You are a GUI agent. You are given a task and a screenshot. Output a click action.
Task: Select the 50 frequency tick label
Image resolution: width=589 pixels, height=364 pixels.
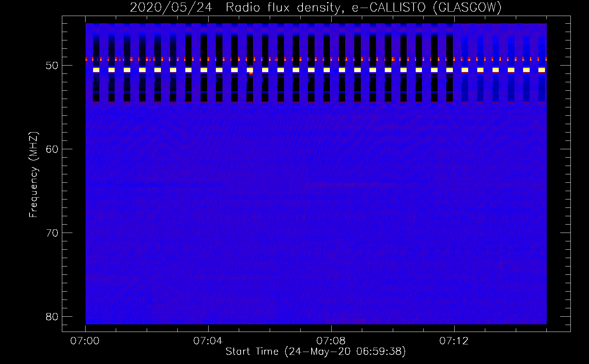point(52,66)
